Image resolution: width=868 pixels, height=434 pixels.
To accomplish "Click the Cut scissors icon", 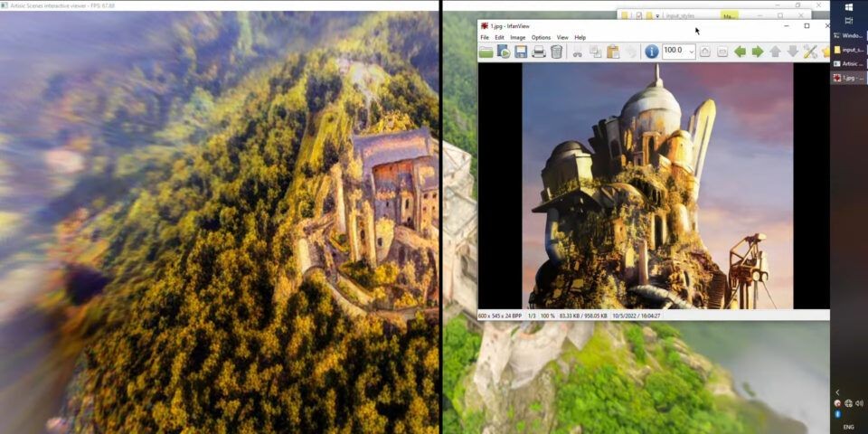I will click(578, 52).
